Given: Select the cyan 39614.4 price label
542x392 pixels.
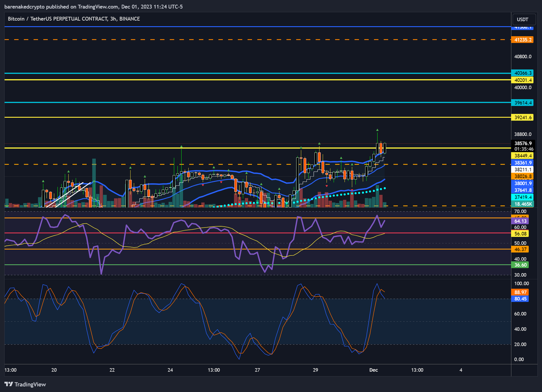Looking at the screenshot, I should (x=523, y=103).
